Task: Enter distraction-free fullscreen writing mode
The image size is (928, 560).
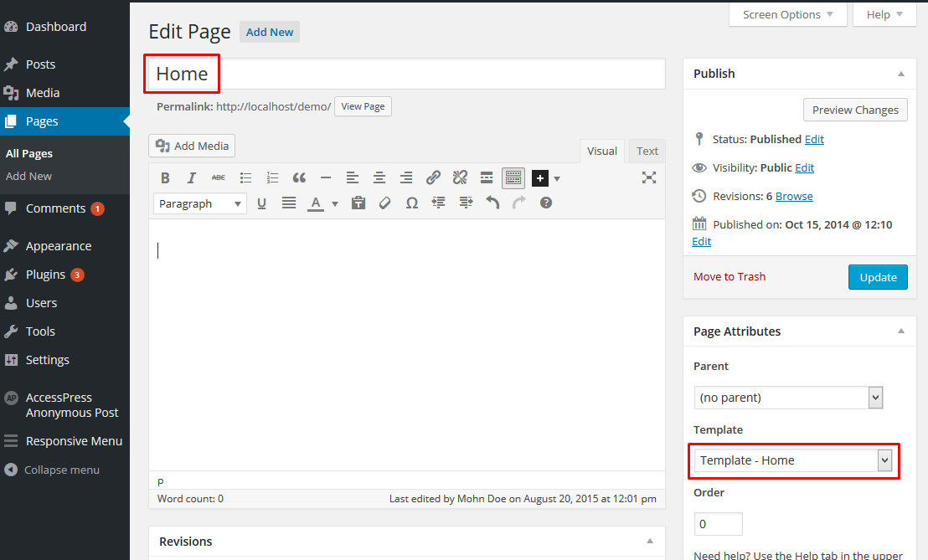Action: point(648,177)
